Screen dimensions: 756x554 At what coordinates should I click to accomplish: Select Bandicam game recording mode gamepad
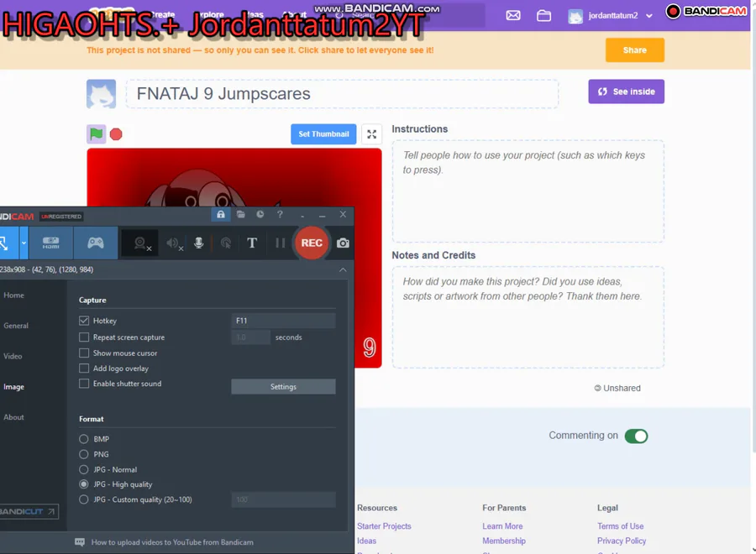[96, 243]
